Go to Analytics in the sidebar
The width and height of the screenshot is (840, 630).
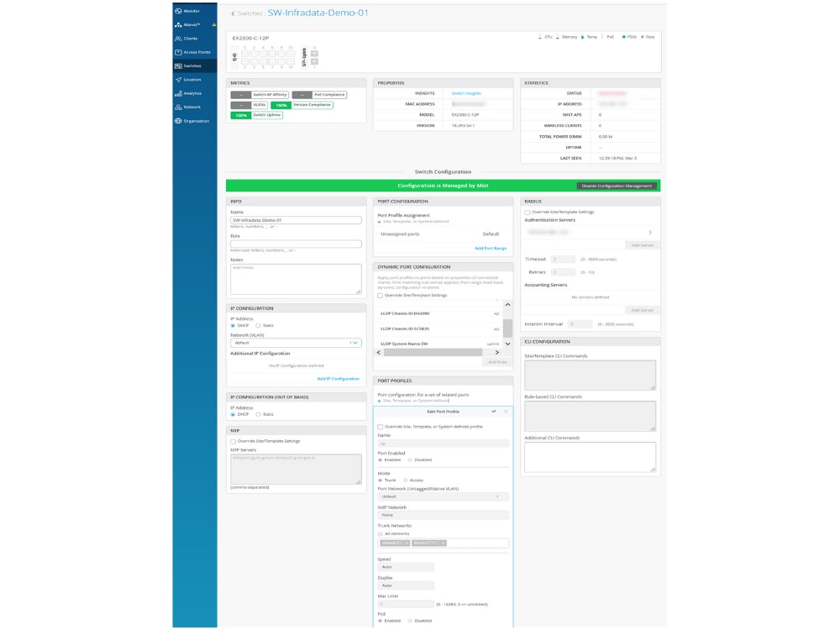click(x=192, y=93)
